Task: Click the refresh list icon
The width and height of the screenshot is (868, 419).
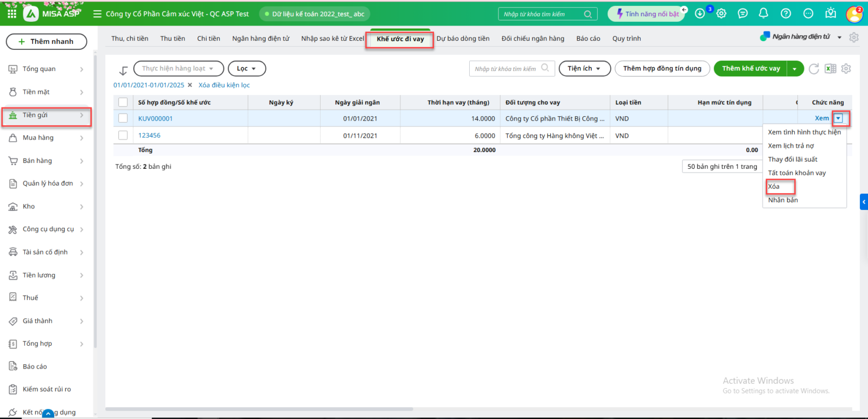Action: click(x=814, y=68)
